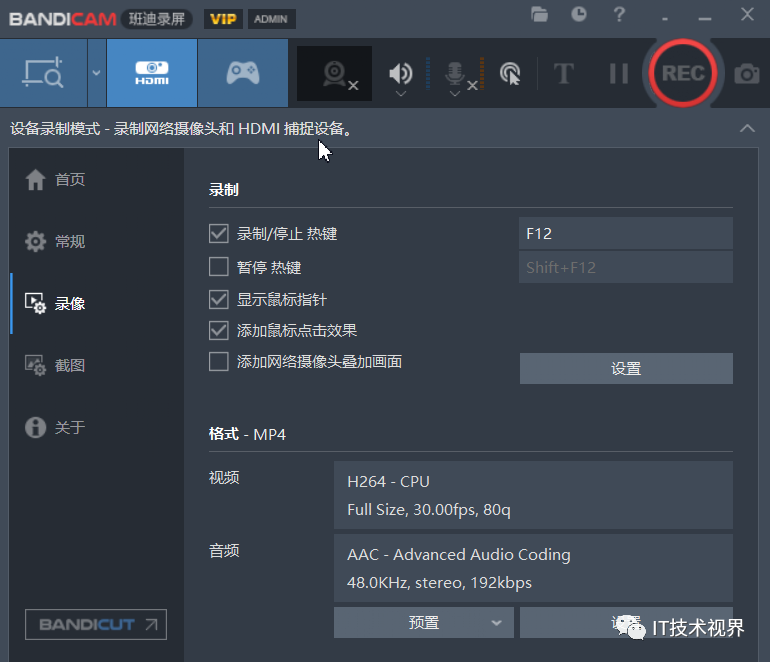The width and height of the screenshot is (770, 662).
Task: Click H264 - CPU video codec text
Action: coord(388,482)
